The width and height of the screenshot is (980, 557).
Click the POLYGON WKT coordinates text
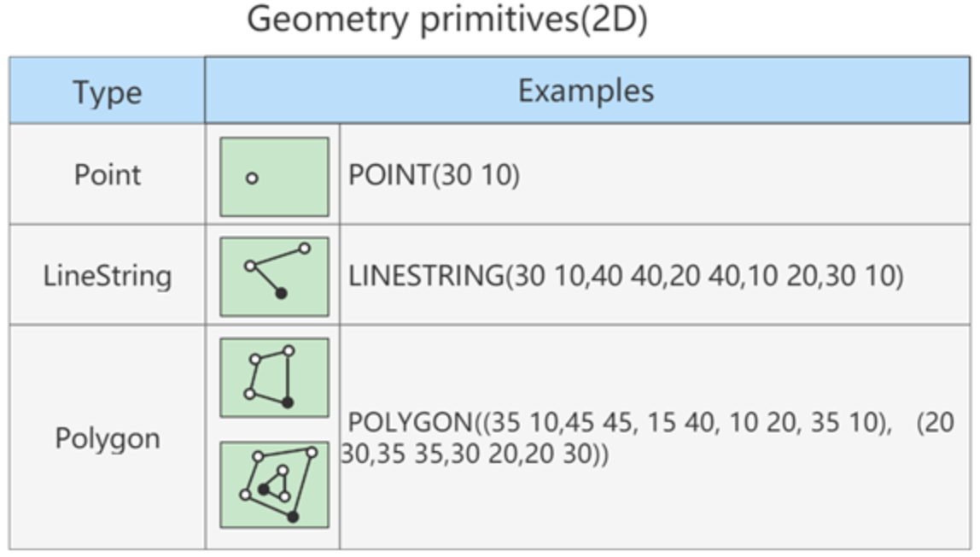point(647,437)
